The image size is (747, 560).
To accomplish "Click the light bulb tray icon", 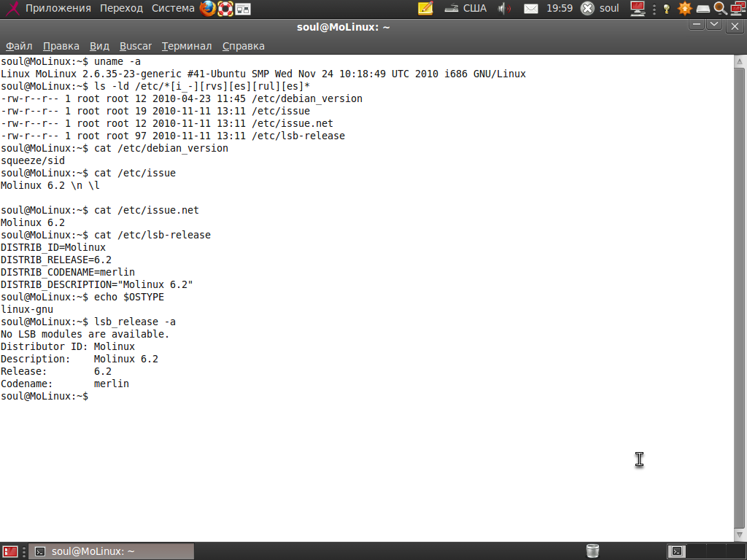I will click(x=667, y=9).
